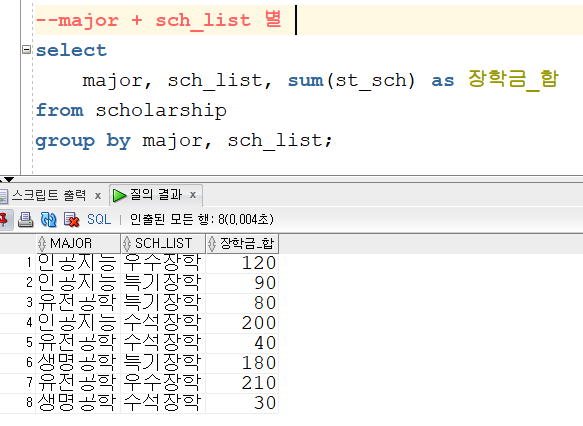Sort by the 장학금_합 column header

(x=242, y=243)
